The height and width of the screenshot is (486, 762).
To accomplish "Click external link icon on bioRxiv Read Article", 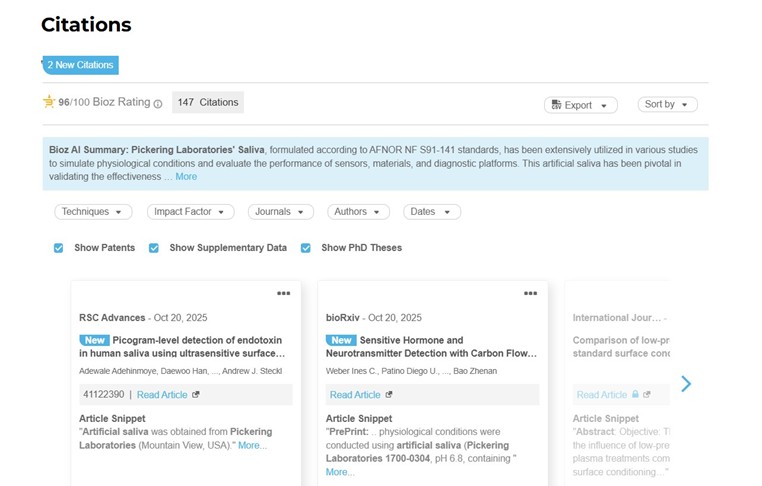I will pos(389,395).
